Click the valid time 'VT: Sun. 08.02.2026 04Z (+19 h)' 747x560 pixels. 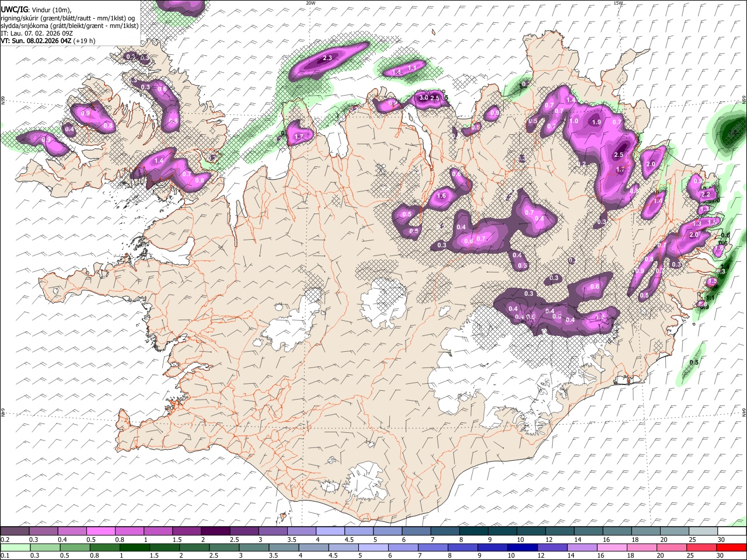coord(48,41)
